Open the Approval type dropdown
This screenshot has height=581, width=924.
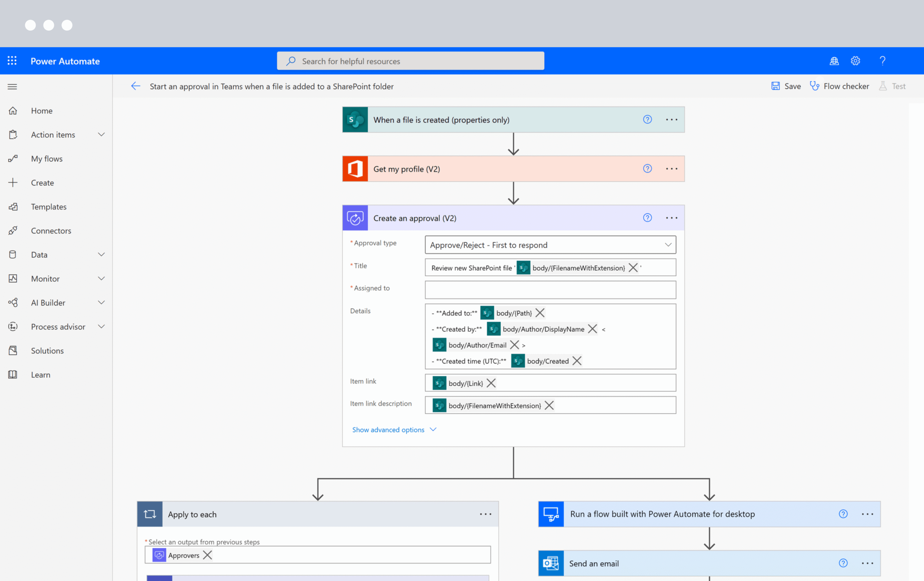[x=669, y=244]
